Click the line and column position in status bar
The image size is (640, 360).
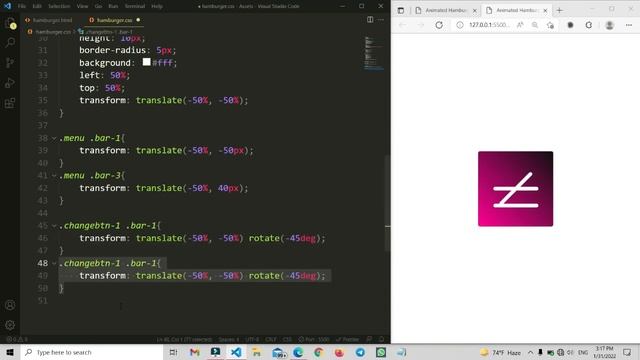[184, 339]
